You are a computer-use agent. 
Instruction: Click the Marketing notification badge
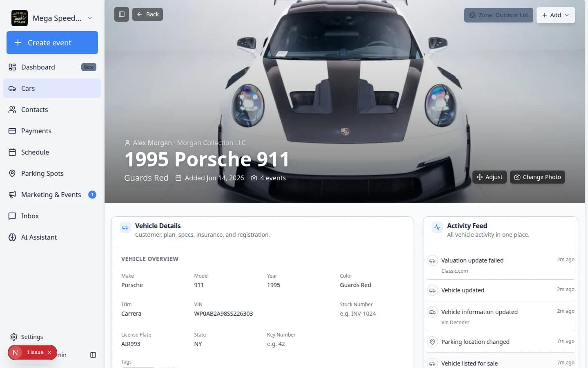pyautogui.click(x=92, y=195)
